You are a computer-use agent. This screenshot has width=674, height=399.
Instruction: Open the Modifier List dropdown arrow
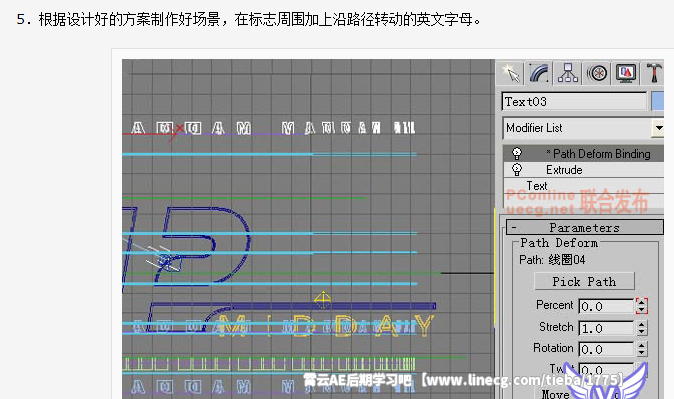pos(658,128)
